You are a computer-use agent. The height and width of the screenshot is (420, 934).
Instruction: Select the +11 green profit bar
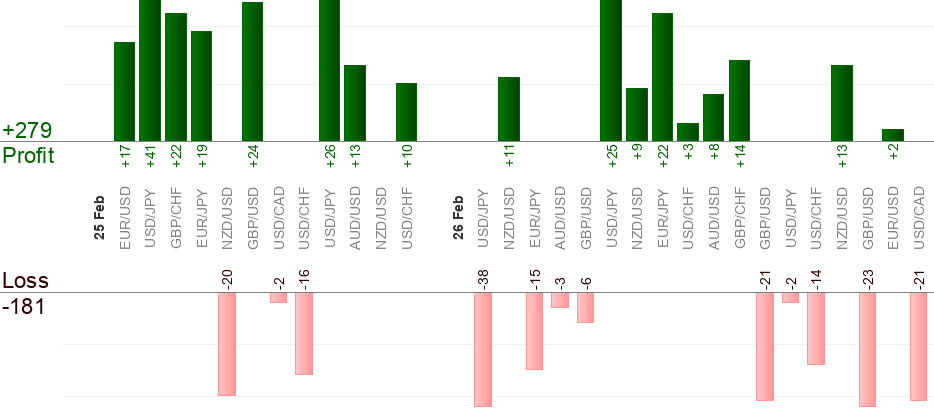point(509,108)
